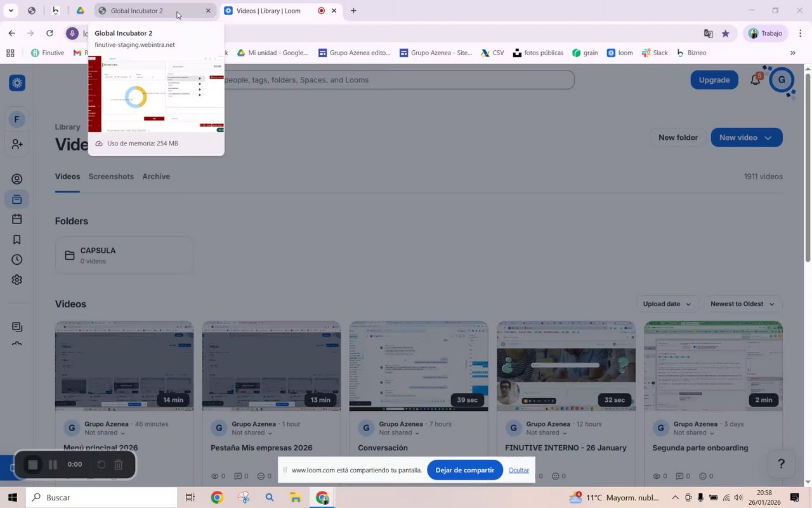Viewport: 812px width, 508px height.
Task: Open the 2 min video thumbnail
Action: coord(713,366)
